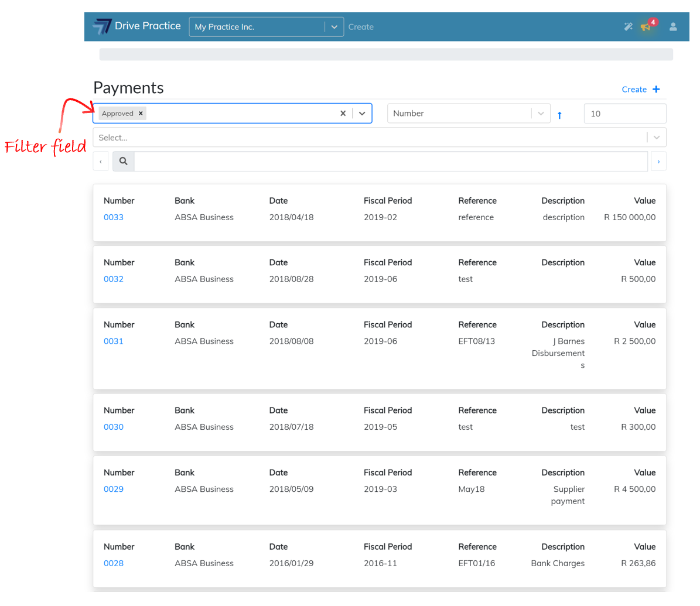
Task: Click date 2018/05/09
Action: 291,489
